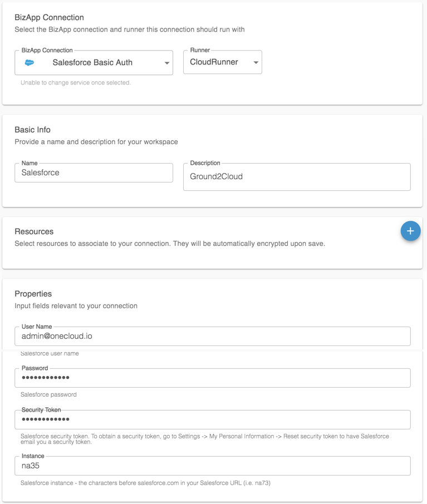Screen dimensions: 427x504
Task: Expand the Runner dropdown arrow
Action: [256, 62]
